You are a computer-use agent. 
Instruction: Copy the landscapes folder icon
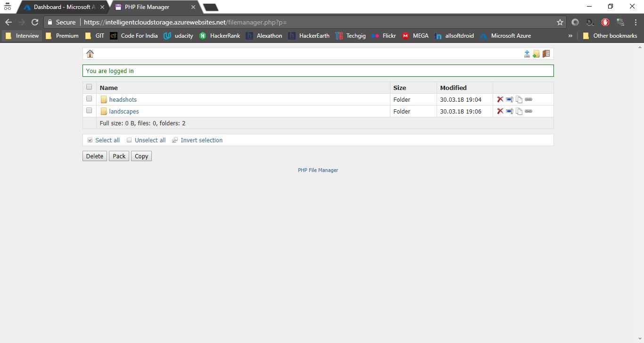point(519,111)
